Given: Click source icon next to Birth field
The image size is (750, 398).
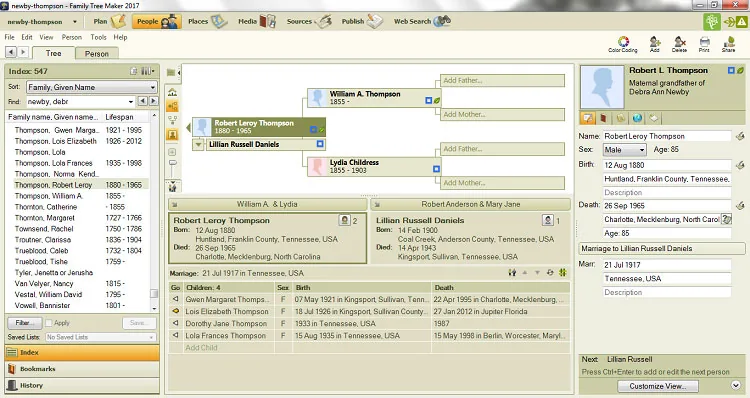Looking at the screenshot, I should (x=740, y=165).
